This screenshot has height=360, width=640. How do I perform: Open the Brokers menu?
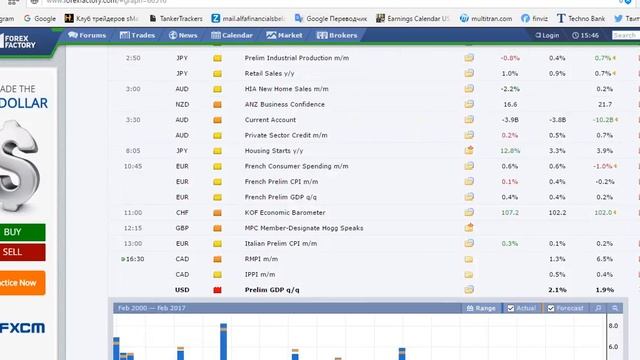[x=337, y=36]
